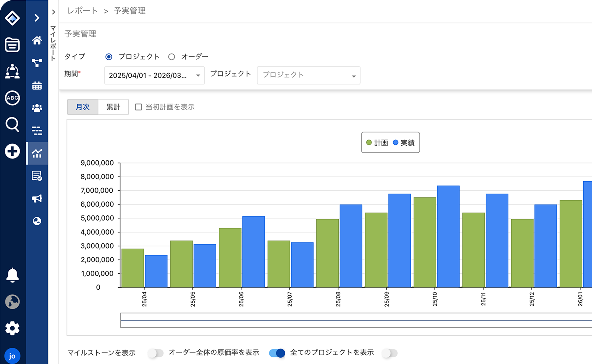Click the megaphone announcements icon
The width and height of the screenshot is (592, 364).
(x=37, y=198)
